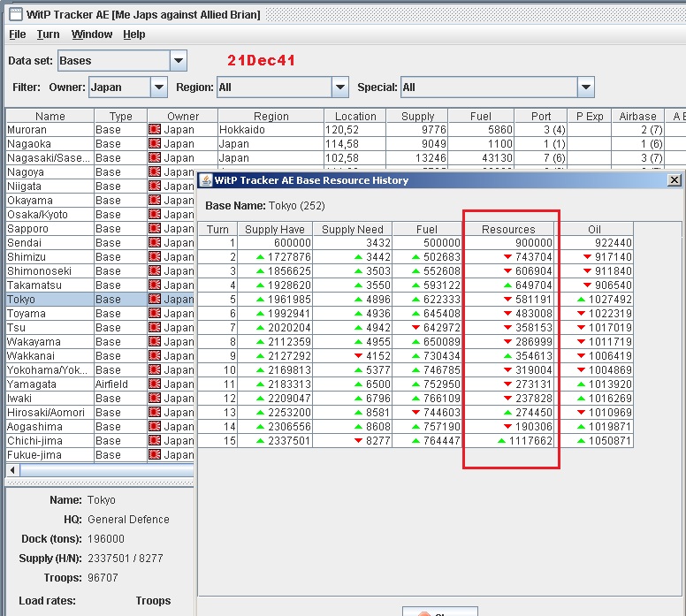Screen dimensions: 686x616
Task: Select the Toyama base row
Action: point(100,314)
